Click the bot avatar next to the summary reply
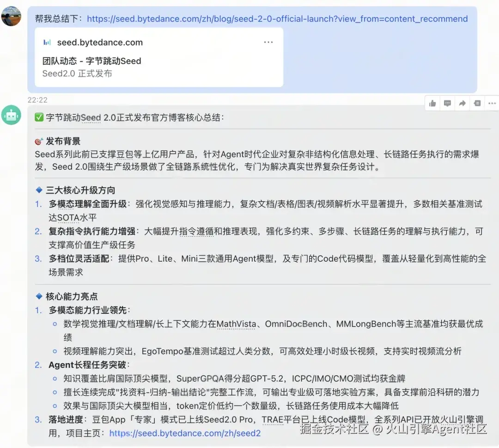The width and height of the screenshot is (499, 448). click(x=12, y=115)
